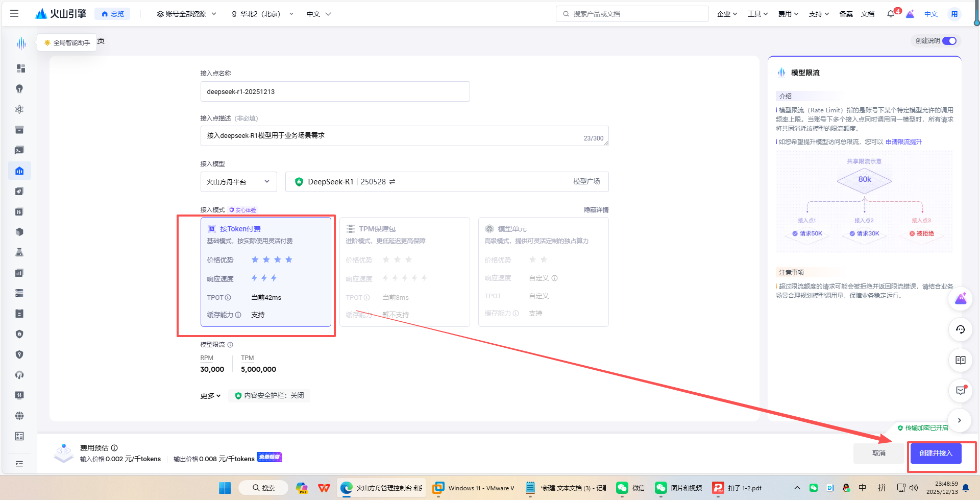Screen dimensions: 980x500
Task: Open the 火山方舟平台 platform dropdown
Action: (x=239, y=182)
